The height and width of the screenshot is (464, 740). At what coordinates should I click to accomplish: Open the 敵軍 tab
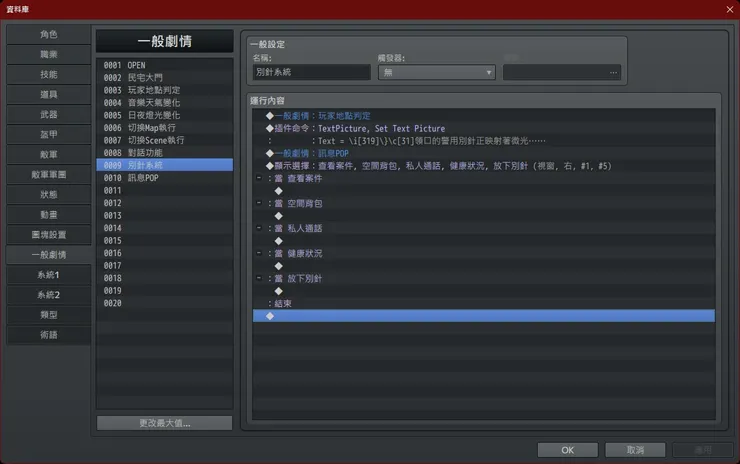49,155
